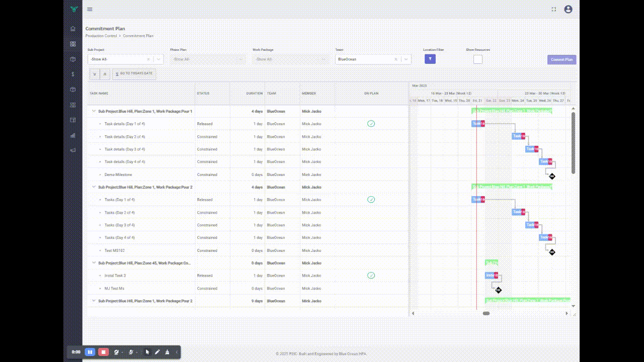Image resolution: width=644 pixels, height=362 pixels.
Task: Click the Demo Milestone diamond marker in Gantt
Action: (552, 176)
